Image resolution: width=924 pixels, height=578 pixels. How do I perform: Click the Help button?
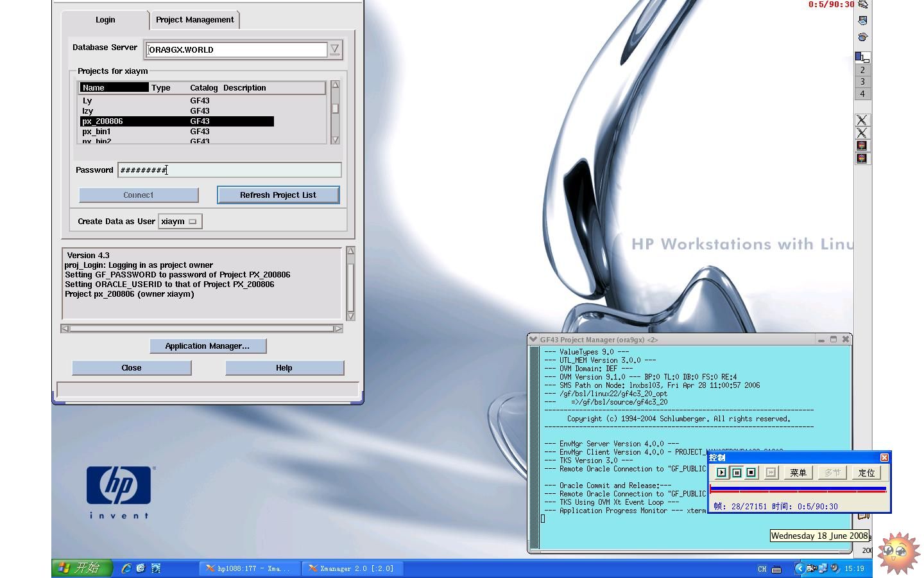click(x=284, y=368)
